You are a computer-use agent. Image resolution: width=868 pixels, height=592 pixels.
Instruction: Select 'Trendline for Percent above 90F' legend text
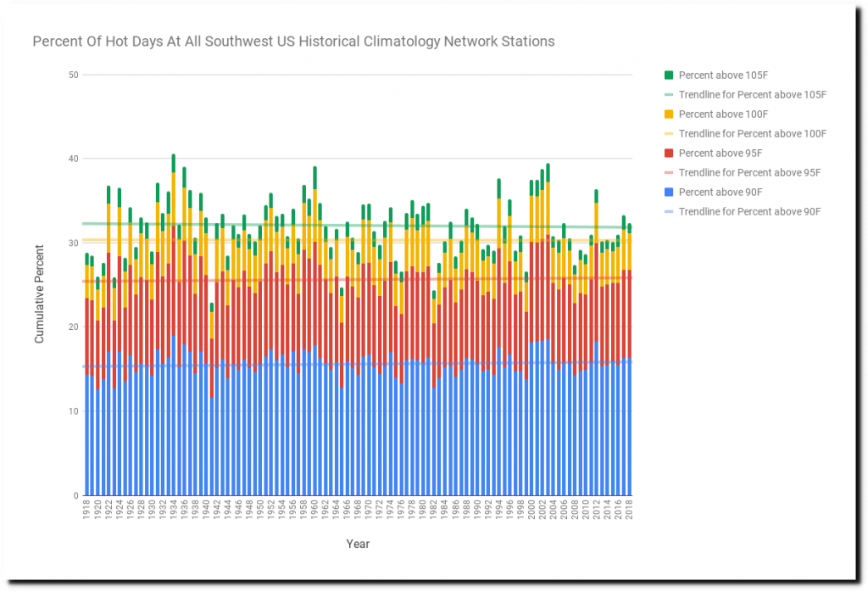[x=749, y=211]
